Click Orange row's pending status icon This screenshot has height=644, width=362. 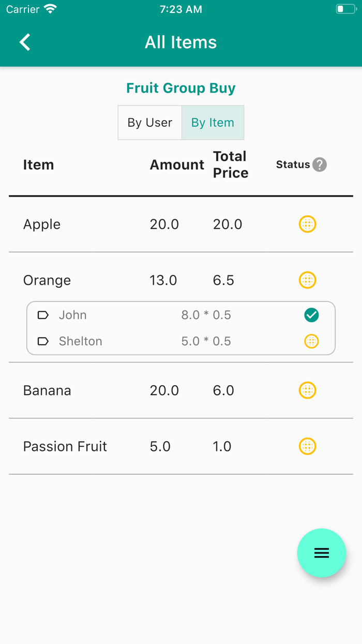point(307,280)
